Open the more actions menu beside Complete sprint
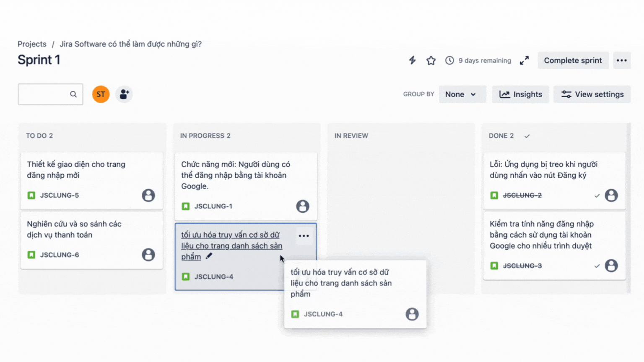The image size is (644, 362). (622, 60)
